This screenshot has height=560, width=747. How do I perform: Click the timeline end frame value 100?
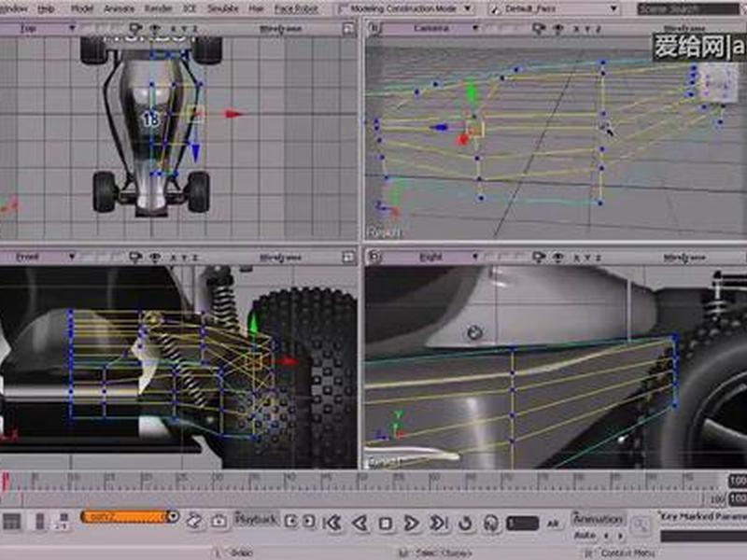click(x=737, y=481)
